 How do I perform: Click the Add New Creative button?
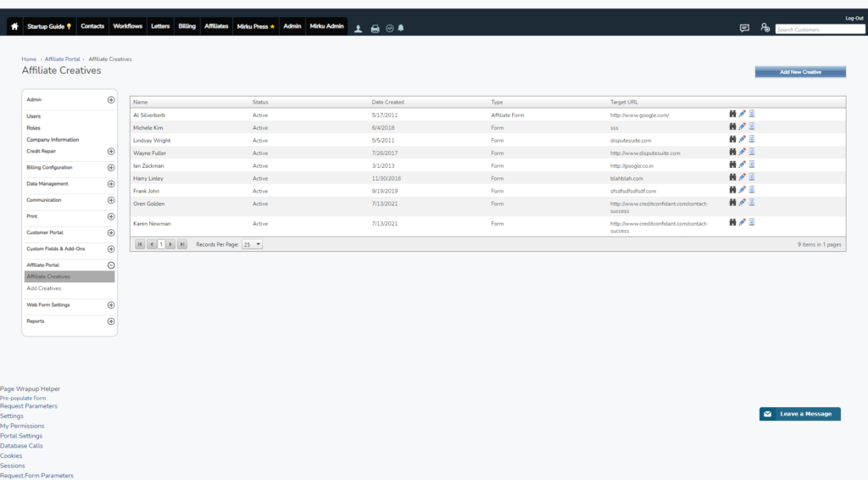[800, 72]
